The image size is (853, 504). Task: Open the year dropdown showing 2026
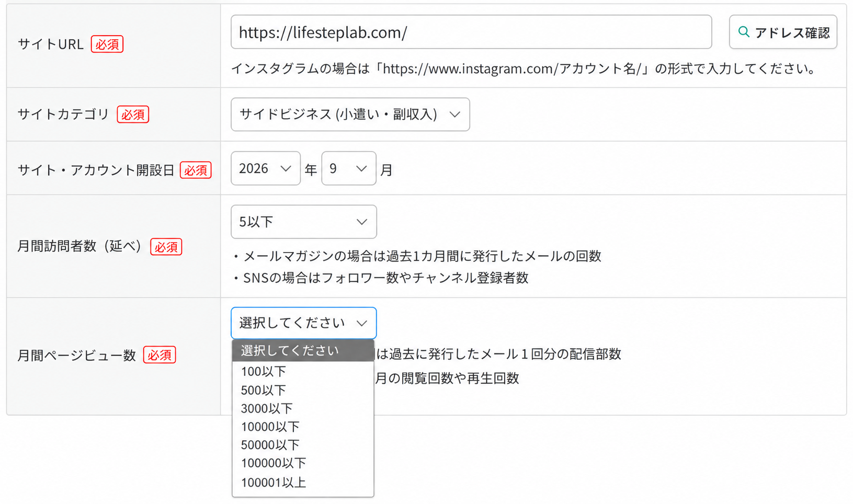coord(265,168)
